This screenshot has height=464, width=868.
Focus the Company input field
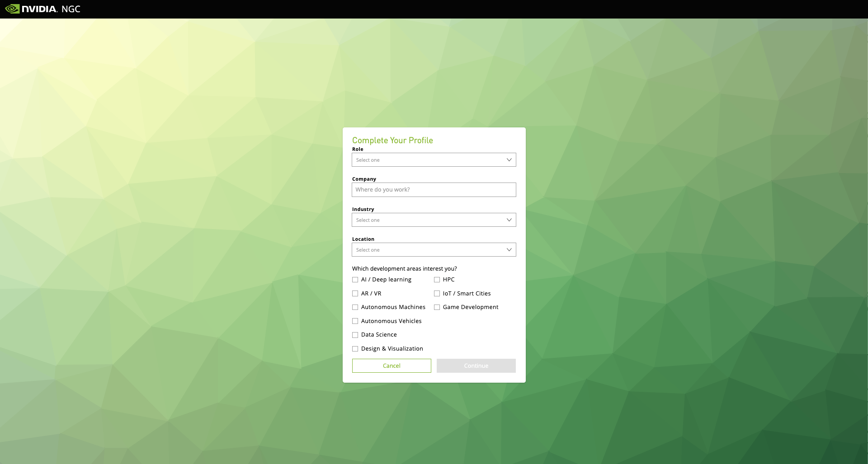(x=434, y=190)
